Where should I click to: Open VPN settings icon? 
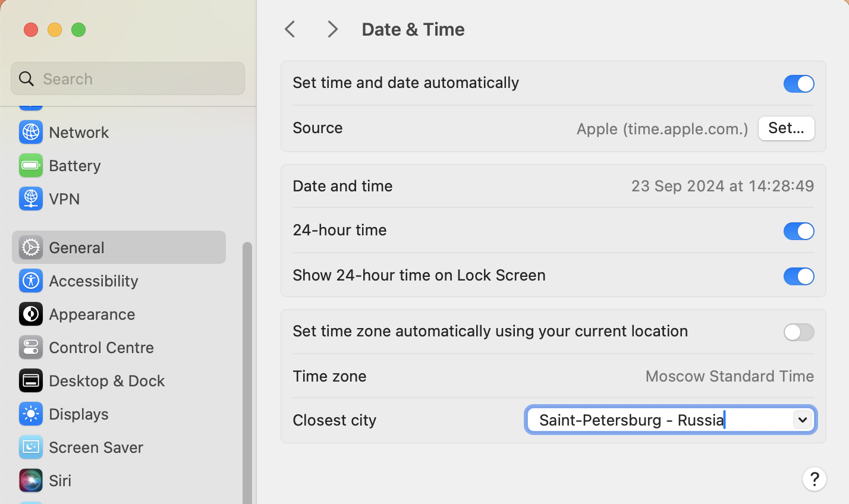pos(30,199)
